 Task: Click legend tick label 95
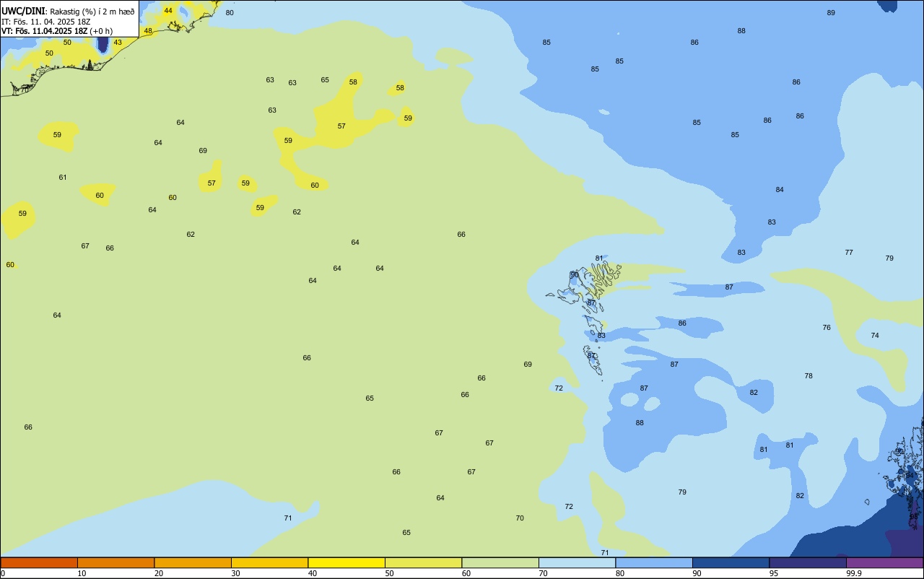[774, 573]
